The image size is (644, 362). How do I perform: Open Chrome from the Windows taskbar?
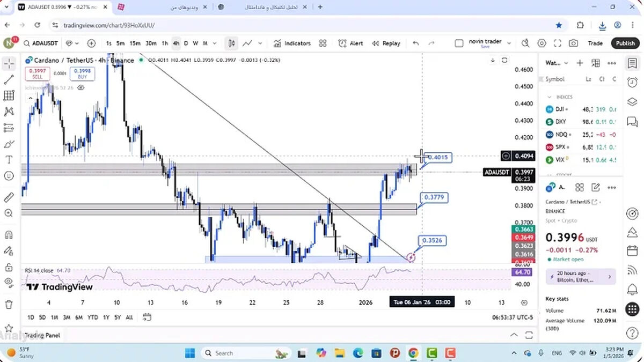pyautogui.click(x=413, y=353)
